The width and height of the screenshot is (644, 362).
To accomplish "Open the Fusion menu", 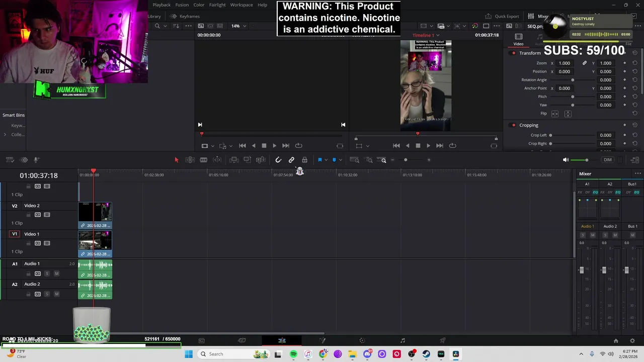I will point(182,5).
